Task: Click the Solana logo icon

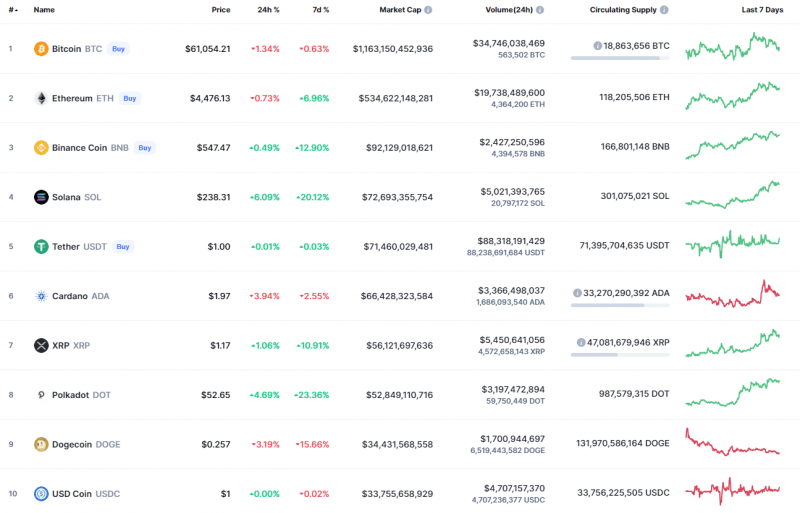Action: click(41, 197)
